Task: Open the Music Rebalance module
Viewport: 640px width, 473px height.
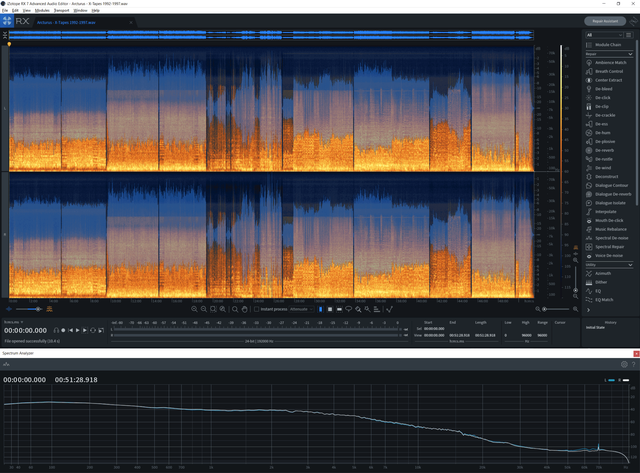Action: pos(607,229)
